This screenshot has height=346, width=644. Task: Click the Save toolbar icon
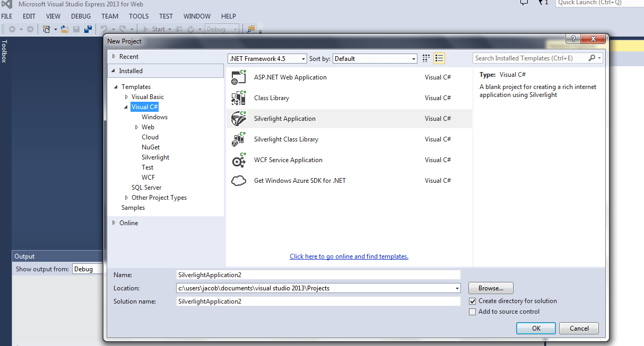click(76, 29)
